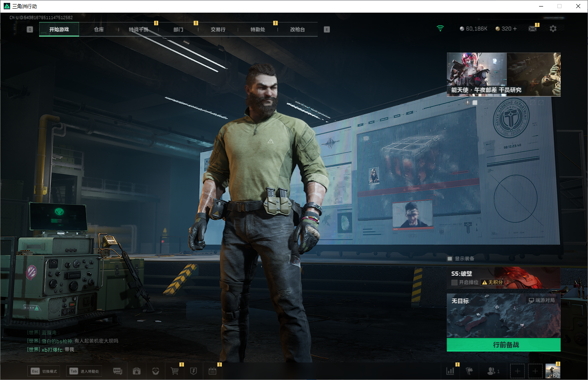Open the player avatar level 60
The width and height of the screenshot is (588, 380).
coord(553,371)
